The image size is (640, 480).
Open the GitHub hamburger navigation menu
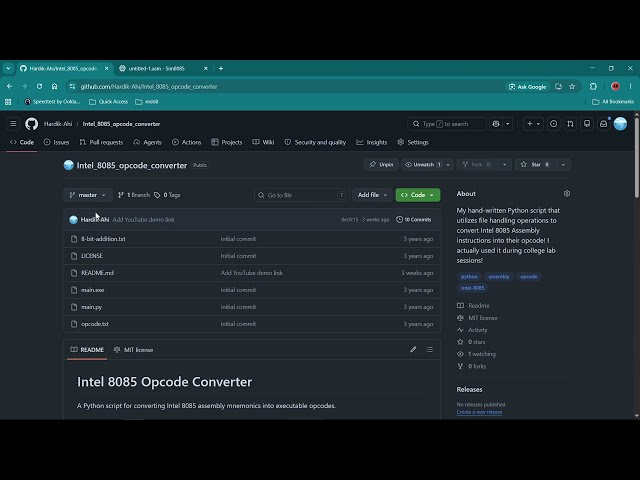click(x=13, y=124)
